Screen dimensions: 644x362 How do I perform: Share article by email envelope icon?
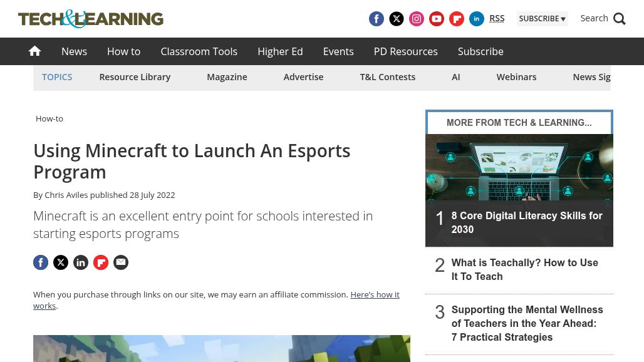121,262
